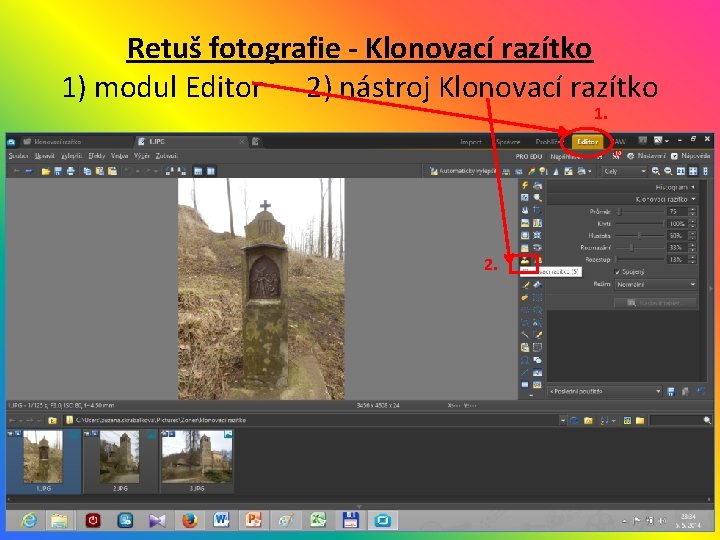The width and height of the screenshot is (720, 540).
Task: Switch to the Import module tab
Action: click(470, 142)
